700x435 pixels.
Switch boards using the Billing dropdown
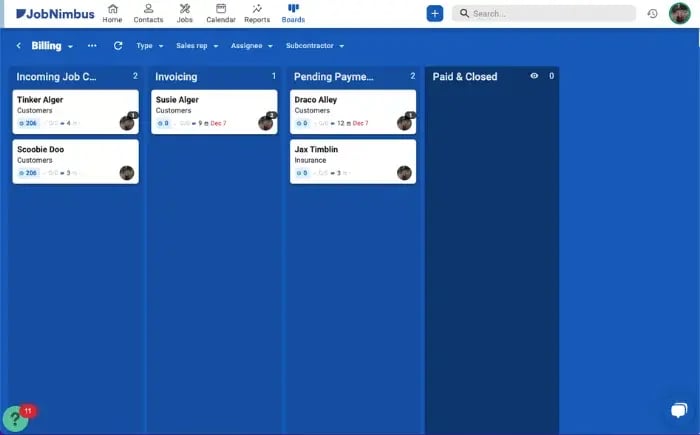point(52,46)
